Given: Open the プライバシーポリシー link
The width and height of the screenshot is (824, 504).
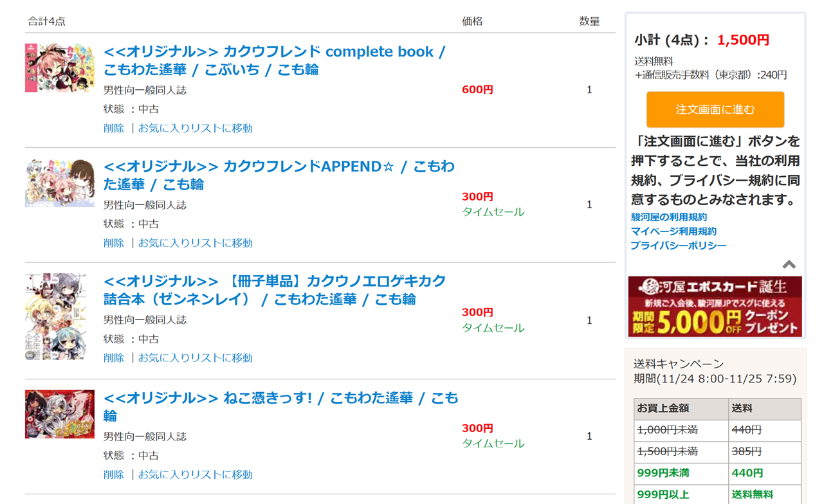Looking at the screenshot, I should tap(679, 246).
